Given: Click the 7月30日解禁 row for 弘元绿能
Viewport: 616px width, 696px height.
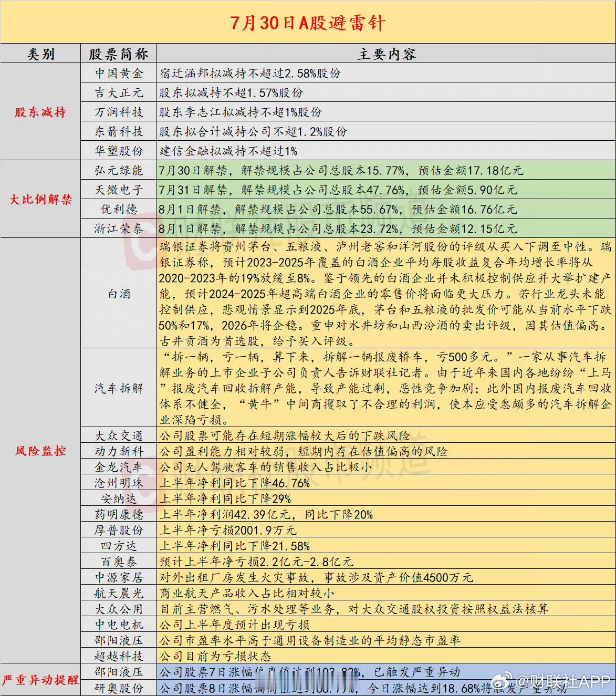Looking at the screenshot, I should (x=341, y=170).
